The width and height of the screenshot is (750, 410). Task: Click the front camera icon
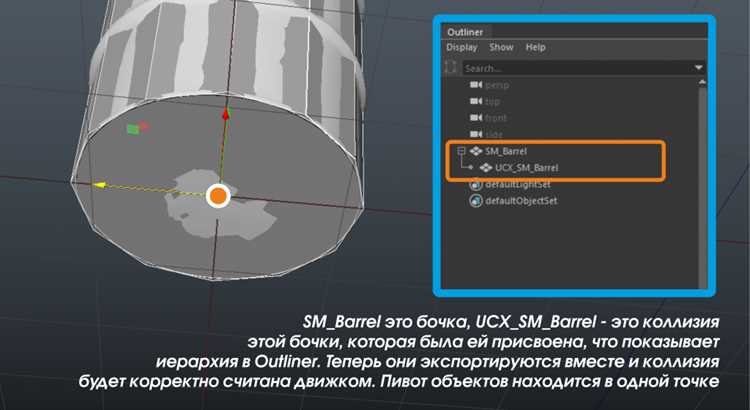click(476, 117)
